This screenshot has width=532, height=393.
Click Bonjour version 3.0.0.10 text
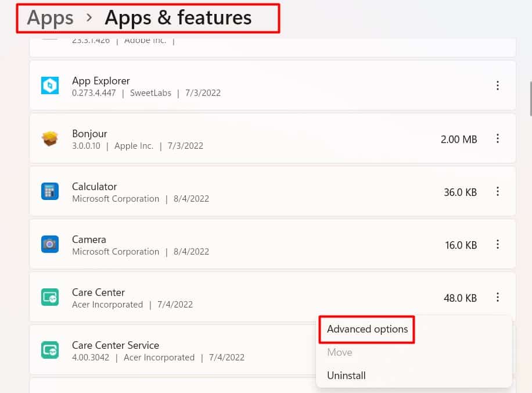tap(86, 146)
